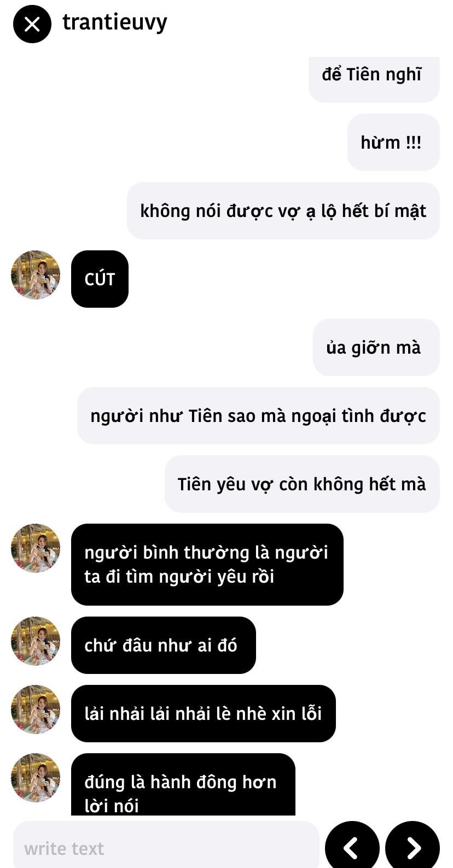Select 'người như Tiên sao mà ngoại tình' message
This screenshot has width=453, height=868.
click(258, 415)
